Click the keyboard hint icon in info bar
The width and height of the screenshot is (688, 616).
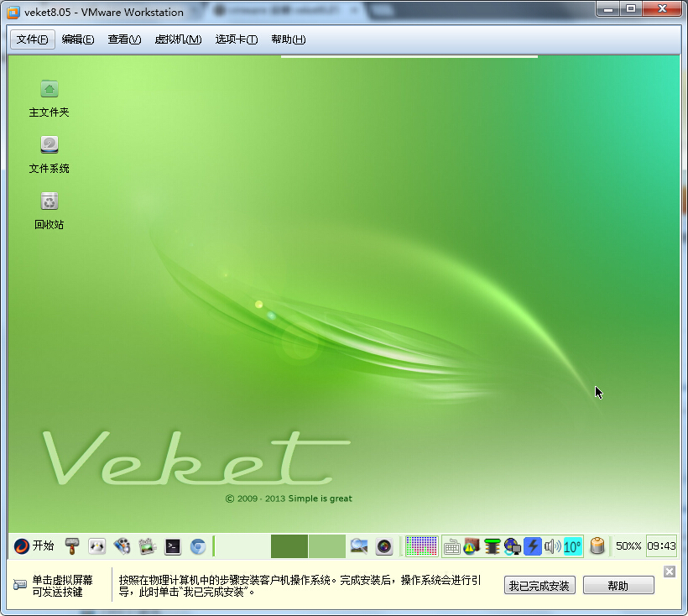coord(20,585)
